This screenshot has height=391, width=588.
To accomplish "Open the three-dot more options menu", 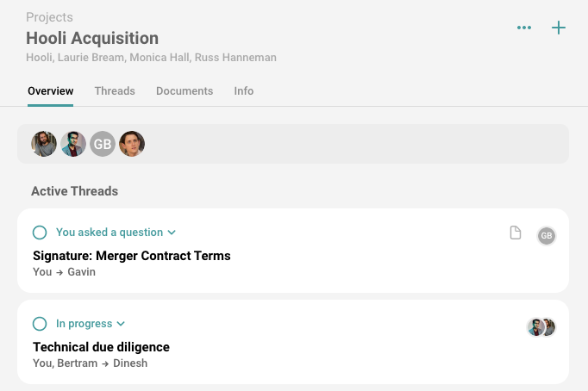I will click(524, 28).
